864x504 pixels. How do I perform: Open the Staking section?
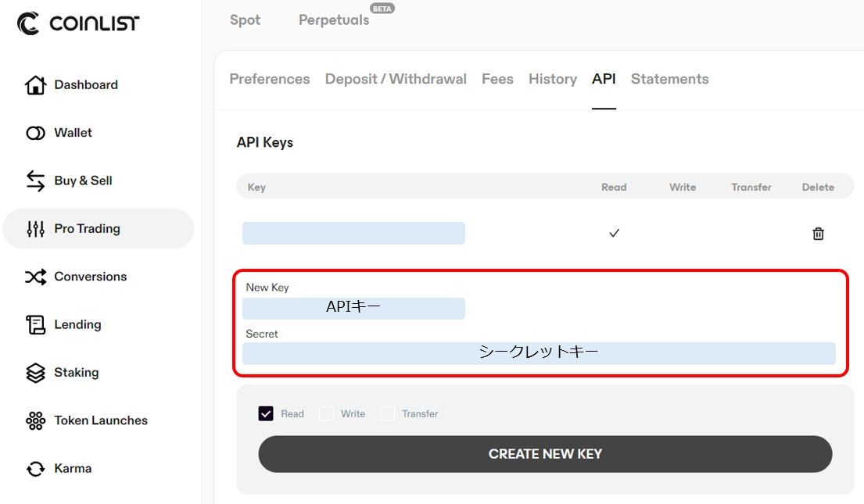coord(76,373)
